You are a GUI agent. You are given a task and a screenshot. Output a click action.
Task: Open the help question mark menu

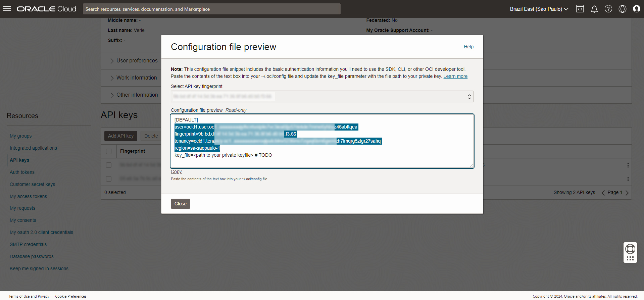point(608,9)
